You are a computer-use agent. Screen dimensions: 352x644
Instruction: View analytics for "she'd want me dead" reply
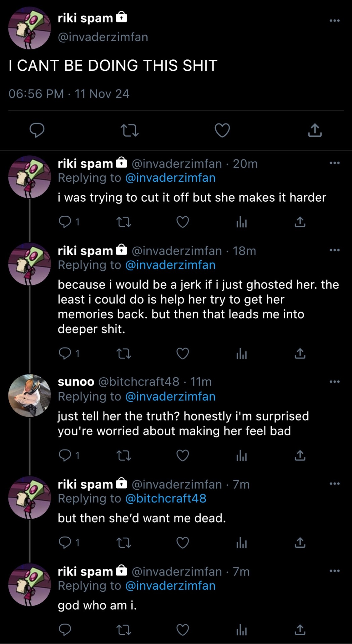click(242, 543)
